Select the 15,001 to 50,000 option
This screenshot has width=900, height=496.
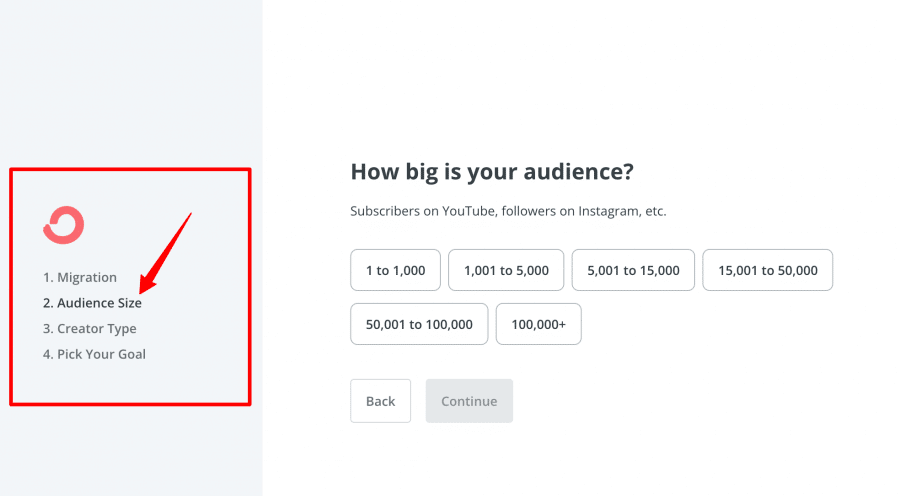pos(767,270)
